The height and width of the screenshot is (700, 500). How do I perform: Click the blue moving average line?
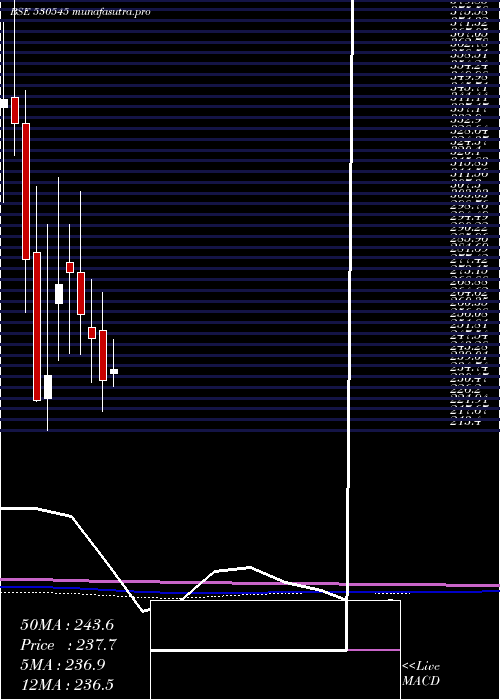pos(250,592)
